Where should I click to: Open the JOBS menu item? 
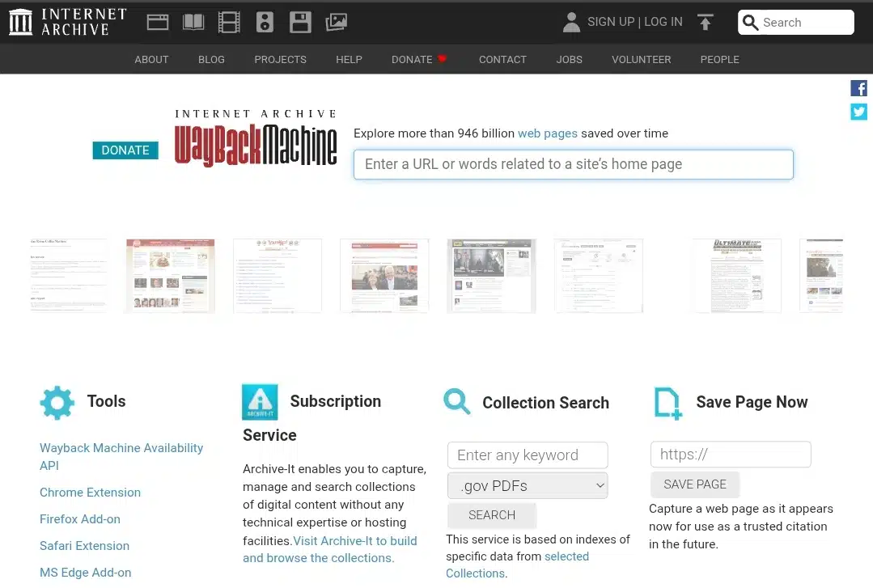569,60
